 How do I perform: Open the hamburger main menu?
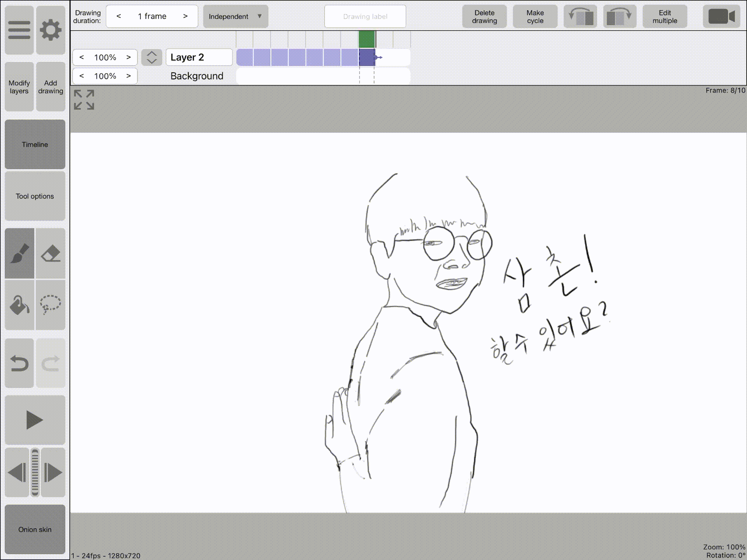tap(19, 30)
